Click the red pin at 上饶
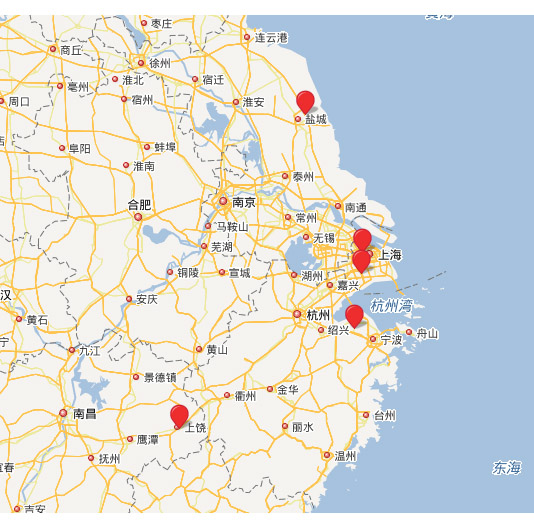Screen dimensions: 534x527 [179, 416]
